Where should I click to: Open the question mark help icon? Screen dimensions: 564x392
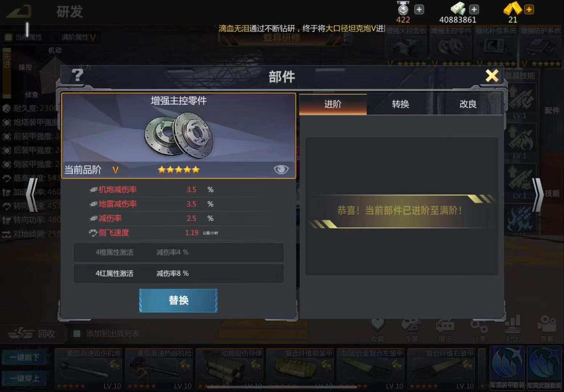[77, 75]
